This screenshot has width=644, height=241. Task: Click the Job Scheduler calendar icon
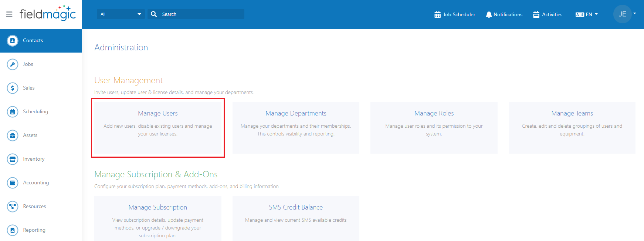(437, 14)
